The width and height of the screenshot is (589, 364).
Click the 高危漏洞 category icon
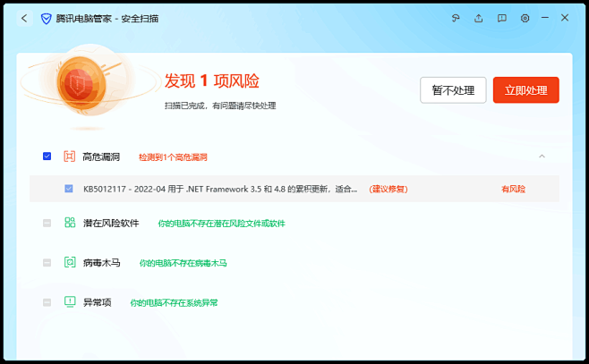[x=70, y=157]
